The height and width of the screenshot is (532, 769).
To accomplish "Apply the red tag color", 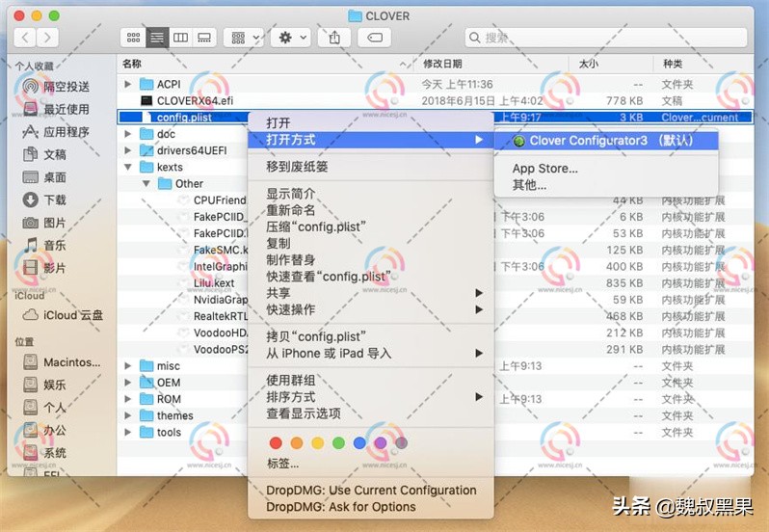I will [x=276, y=443].
